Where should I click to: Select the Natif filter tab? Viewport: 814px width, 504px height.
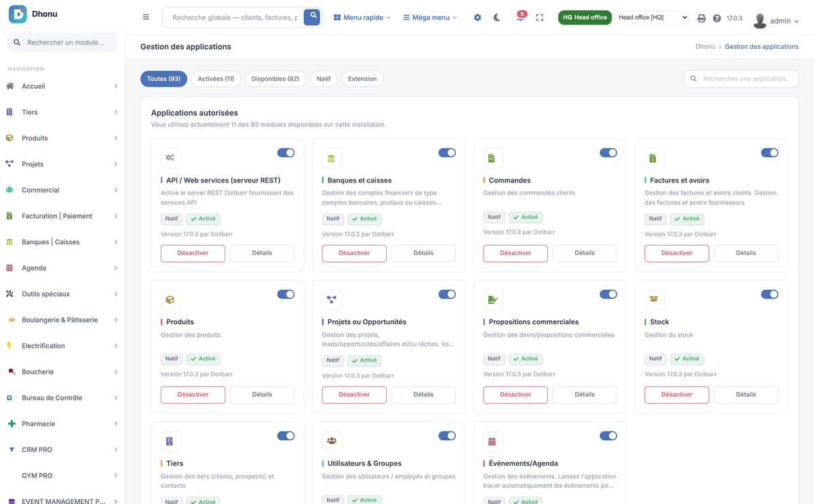tap(324, 79)
